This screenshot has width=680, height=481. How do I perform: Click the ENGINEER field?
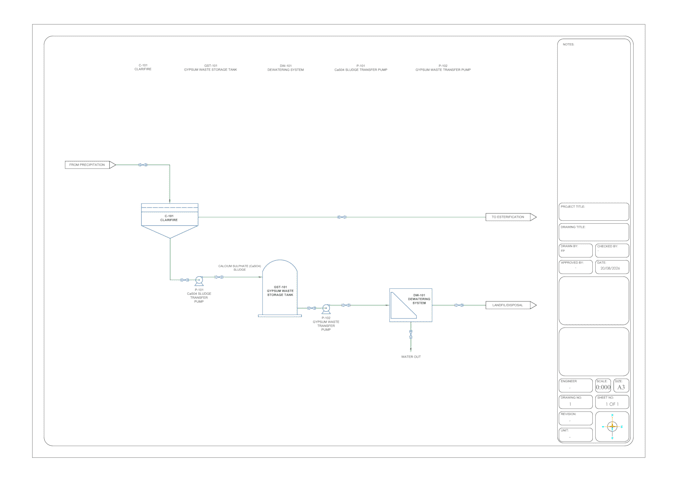coord(575,385)
